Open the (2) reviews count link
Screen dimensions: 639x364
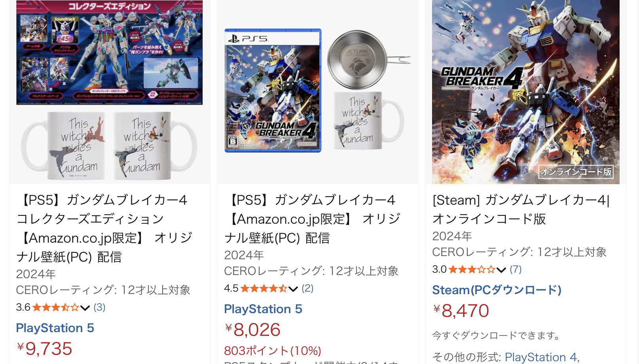coord(307,288)
